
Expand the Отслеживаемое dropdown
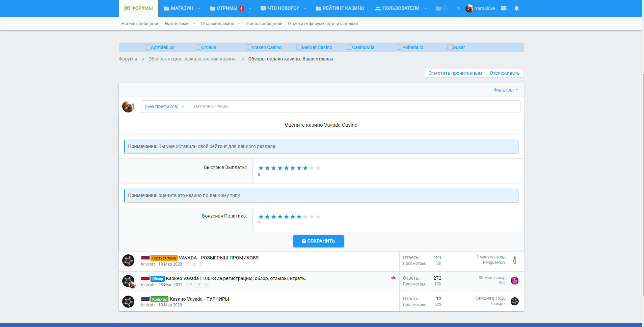pyautogui.click(x=239, y=24)
